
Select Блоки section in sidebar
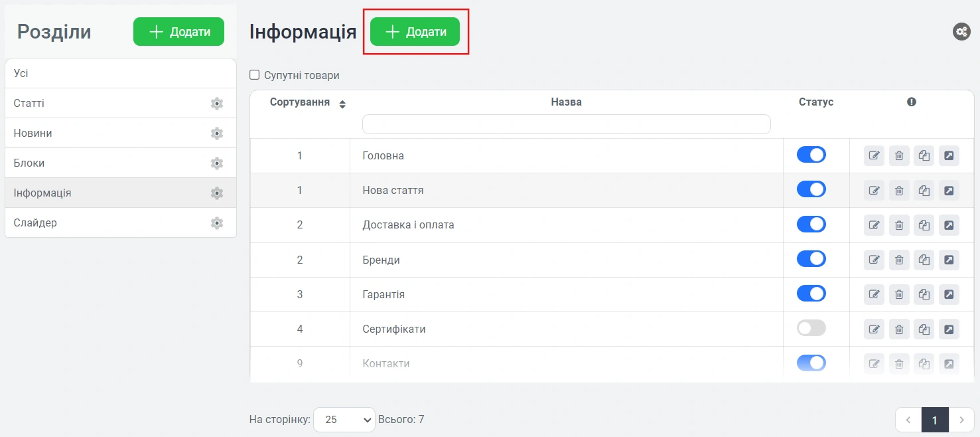click(x=29, y=163)
